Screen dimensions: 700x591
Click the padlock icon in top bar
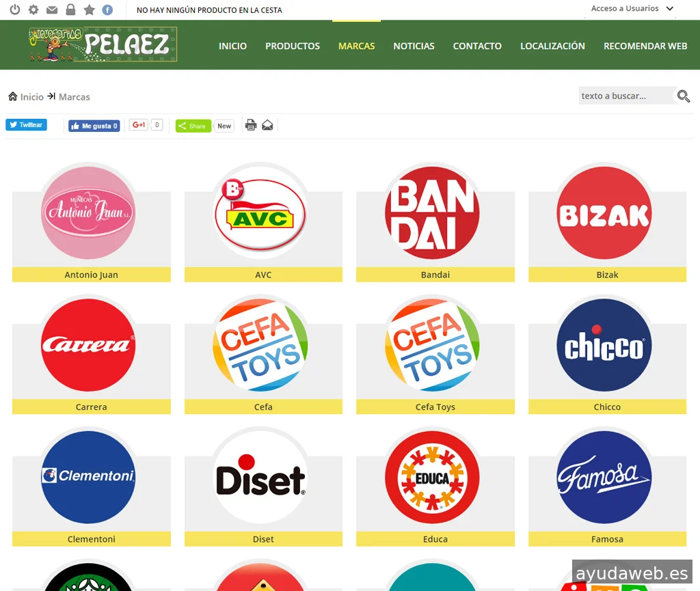click(x=70, y=10)
